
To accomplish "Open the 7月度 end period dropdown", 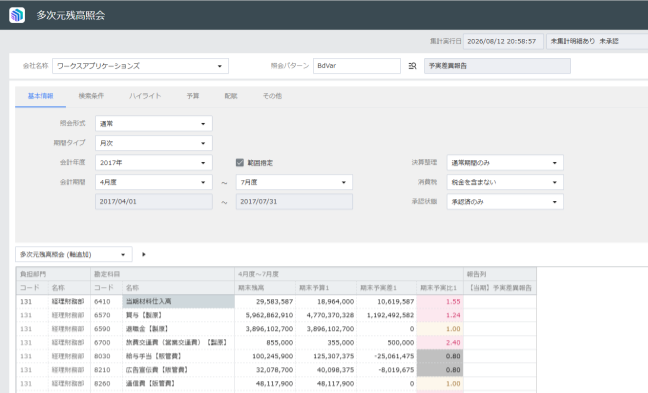I will 294,182.
